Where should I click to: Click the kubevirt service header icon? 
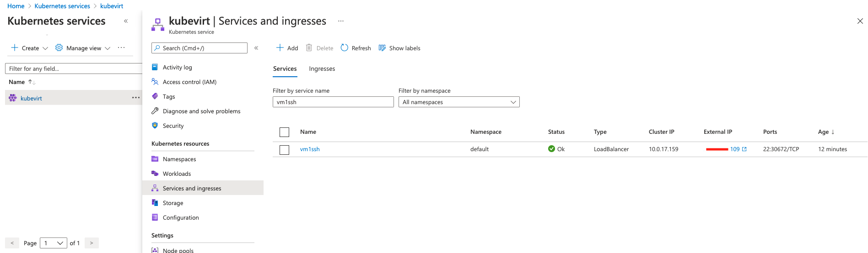[x=158, y=25]
